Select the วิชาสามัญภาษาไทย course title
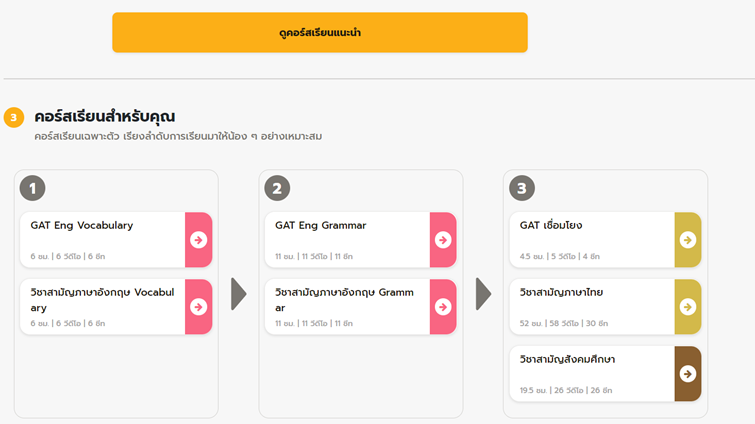The height and width of the screenshot is (424, 755). click(561, 293)
